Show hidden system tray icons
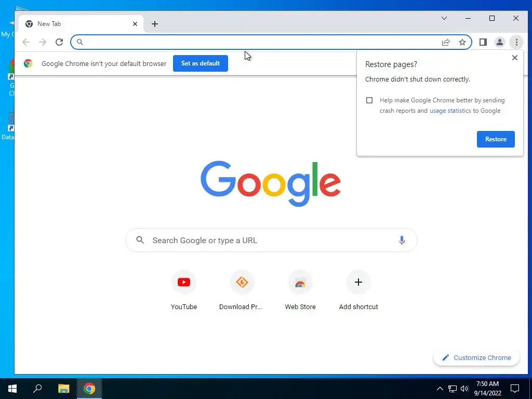 440,389
